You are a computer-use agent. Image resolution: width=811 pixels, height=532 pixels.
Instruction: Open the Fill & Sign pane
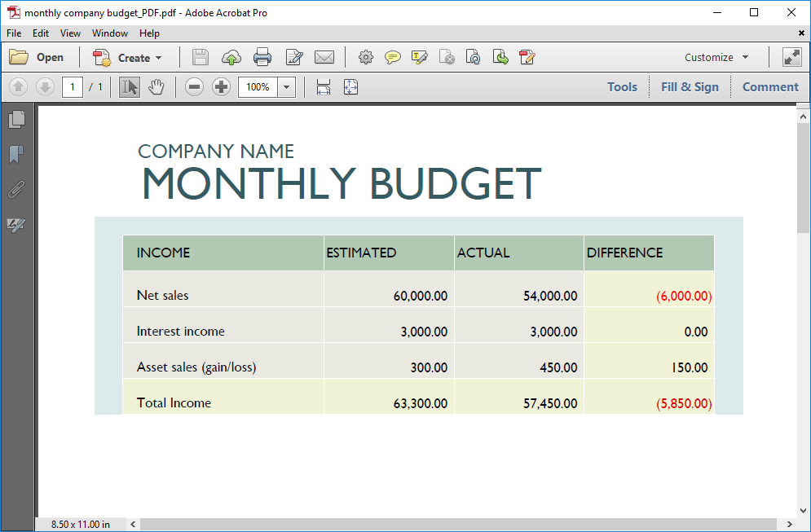click(x=690, y=87)
